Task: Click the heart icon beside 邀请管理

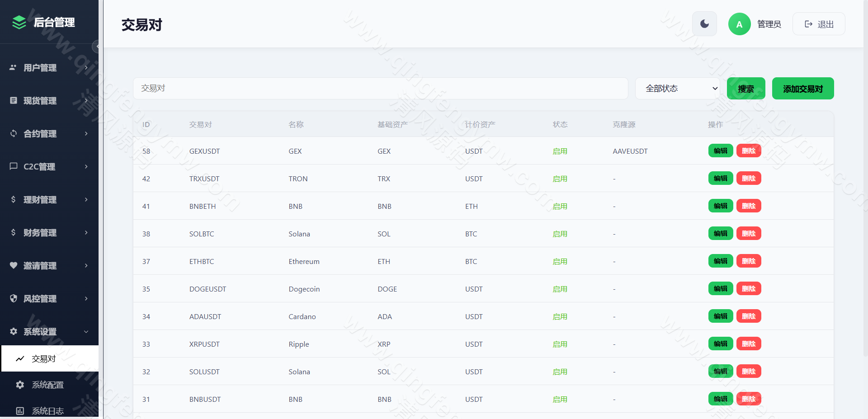Action: [14, 265]
